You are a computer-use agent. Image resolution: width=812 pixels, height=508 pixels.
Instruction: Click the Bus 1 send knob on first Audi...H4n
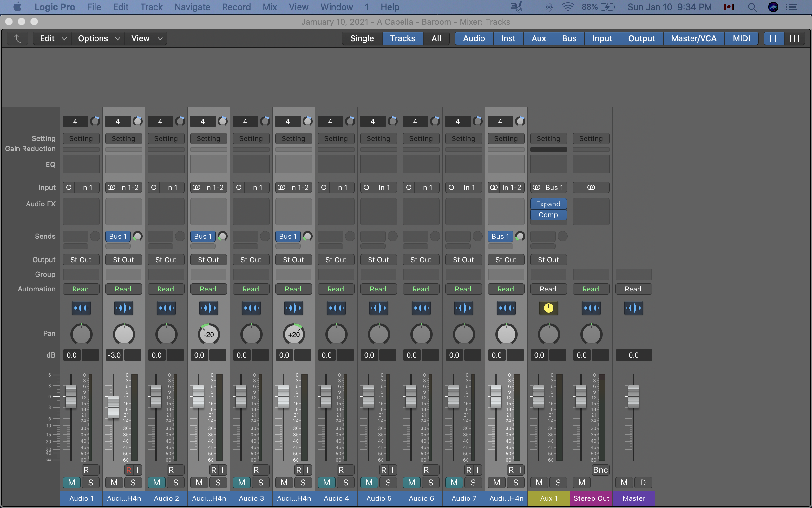(x=138, y=236)
